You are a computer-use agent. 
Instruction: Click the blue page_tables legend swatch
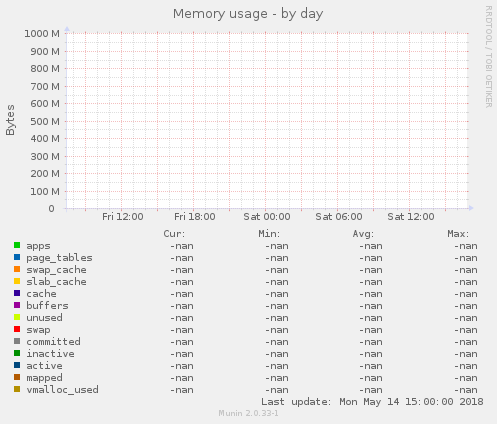pyautogui.click(x=17, y=257)
